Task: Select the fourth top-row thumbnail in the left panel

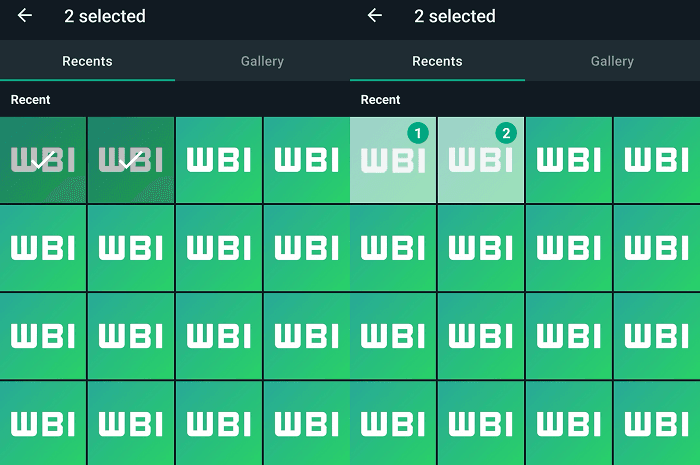Action: [x=306, y=160]
